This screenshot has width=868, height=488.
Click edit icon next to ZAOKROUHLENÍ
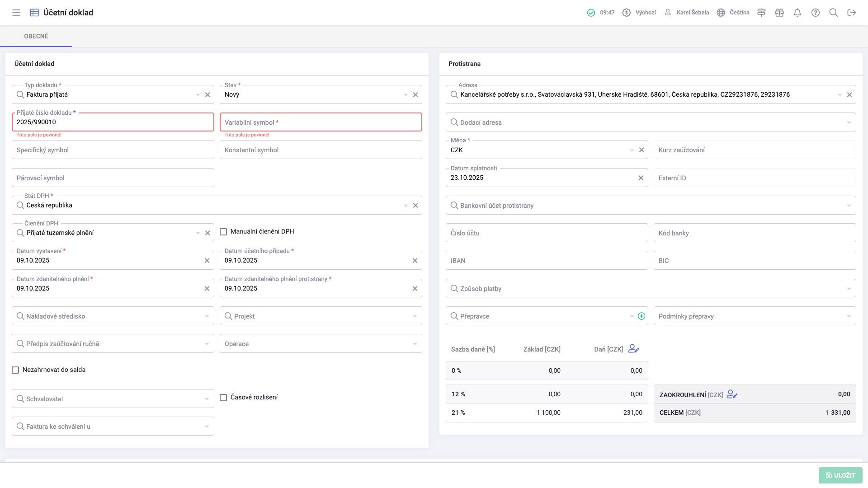(732, 394)
